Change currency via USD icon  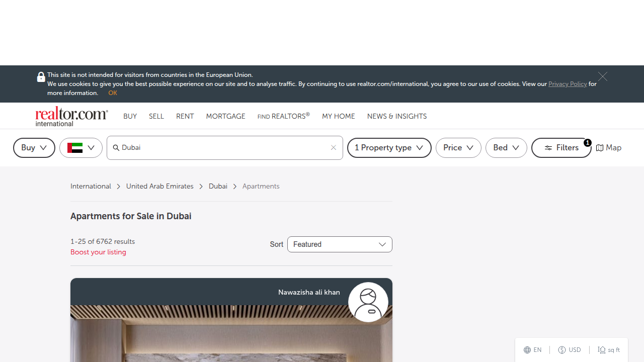coord(570,350)
